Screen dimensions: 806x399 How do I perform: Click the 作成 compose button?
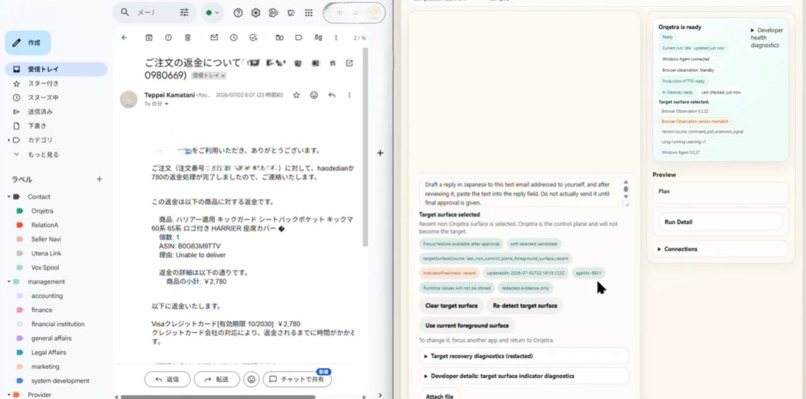28,43
